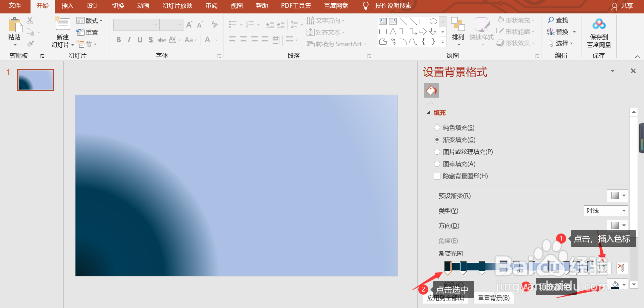Open the gradient Type (类型) combo box

coord(606,211)
